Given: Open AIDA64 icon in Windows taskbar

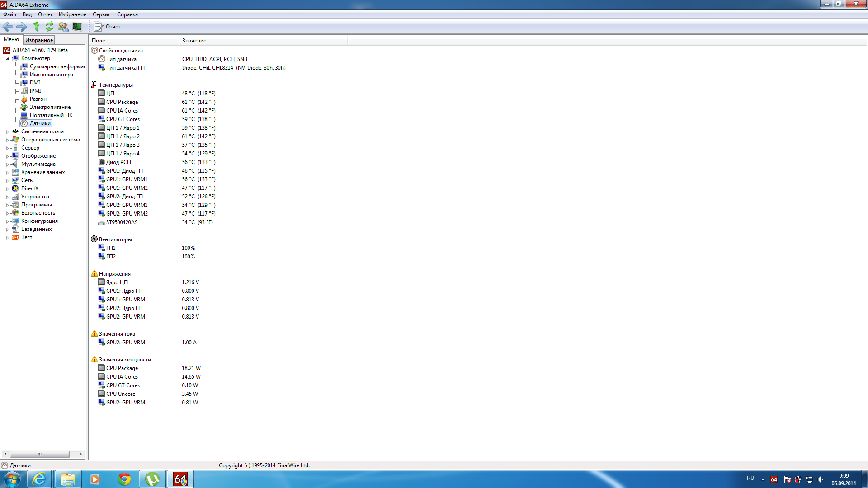Looking at the screenshot, I should 180,479.
